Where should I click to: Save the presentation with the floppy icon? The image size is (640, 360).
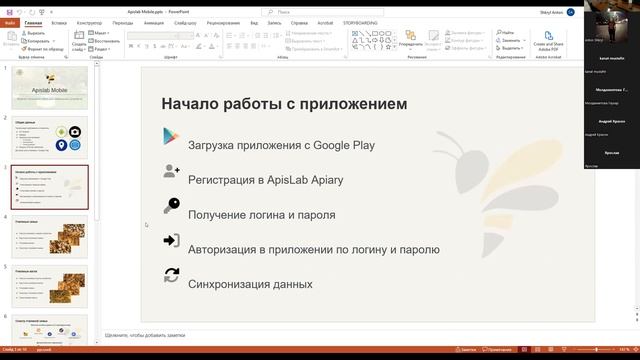9,12
